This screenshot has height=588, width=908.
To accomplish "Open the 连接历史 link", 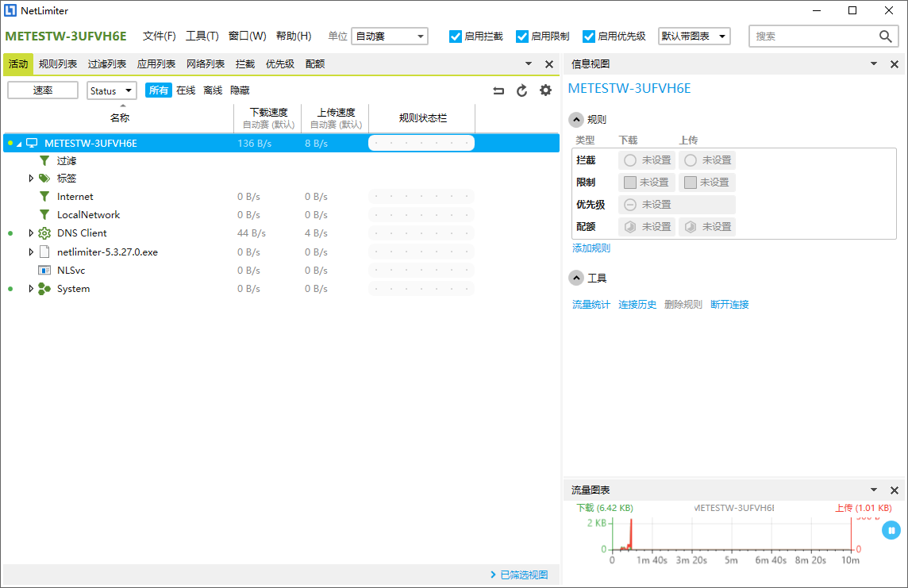I will point(637,305).
